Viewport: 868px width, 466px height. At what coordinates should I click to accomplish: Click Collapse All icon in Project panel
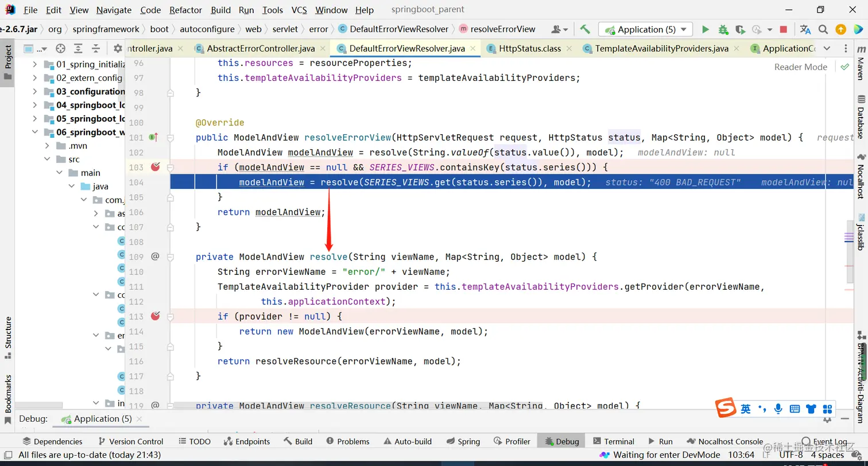click(x=96, y=49)
